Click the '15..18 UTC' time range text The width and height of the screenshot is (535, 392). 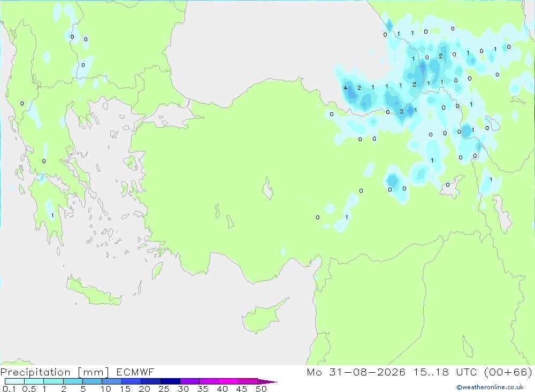445,372
